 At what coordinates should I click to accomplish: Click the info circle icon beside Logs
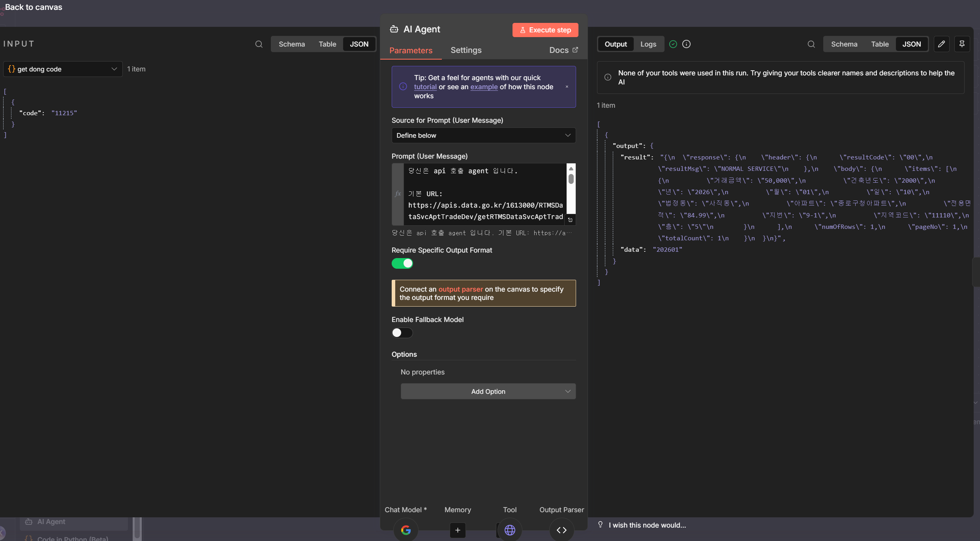(686, 44)
